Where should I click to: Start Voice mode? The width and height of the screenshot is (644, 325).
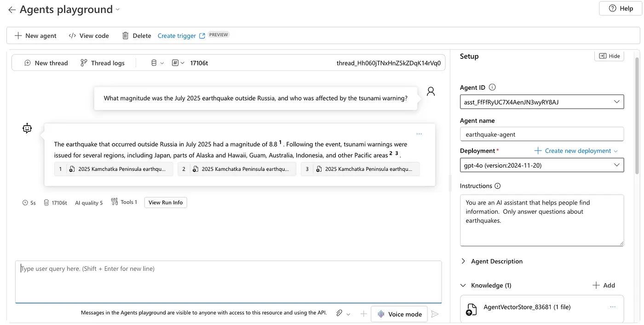tap(399, 314)
